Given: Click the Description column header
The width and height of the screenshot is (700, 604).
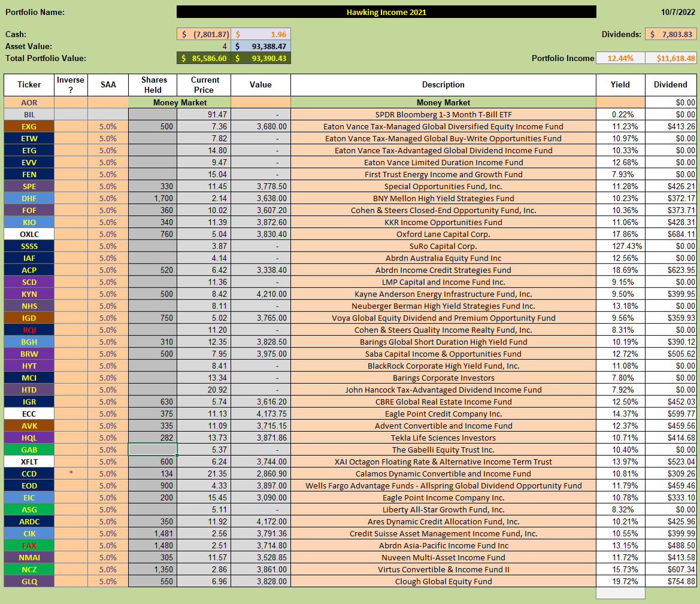Looking at the screenshot, I should coord(443,85).
